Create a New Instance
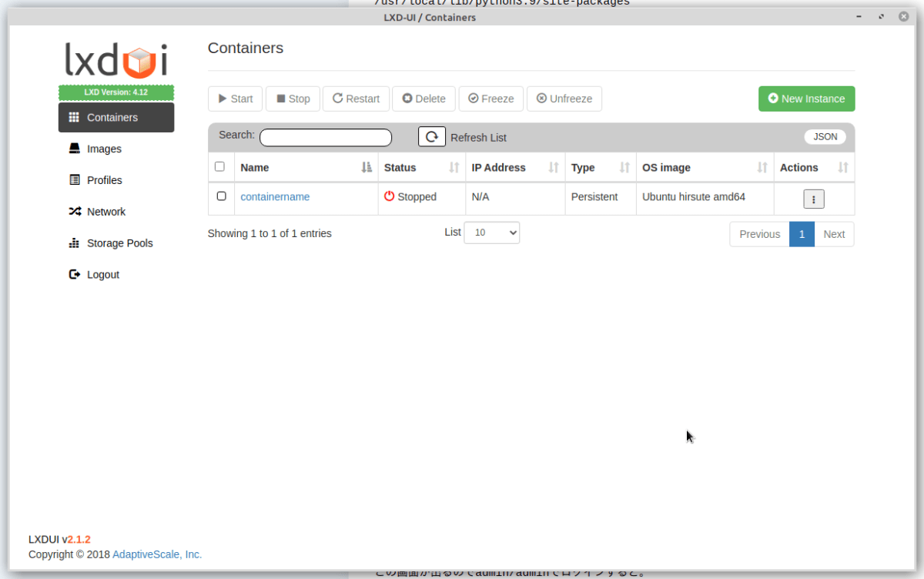924x579 pixels. pos(806,99)
